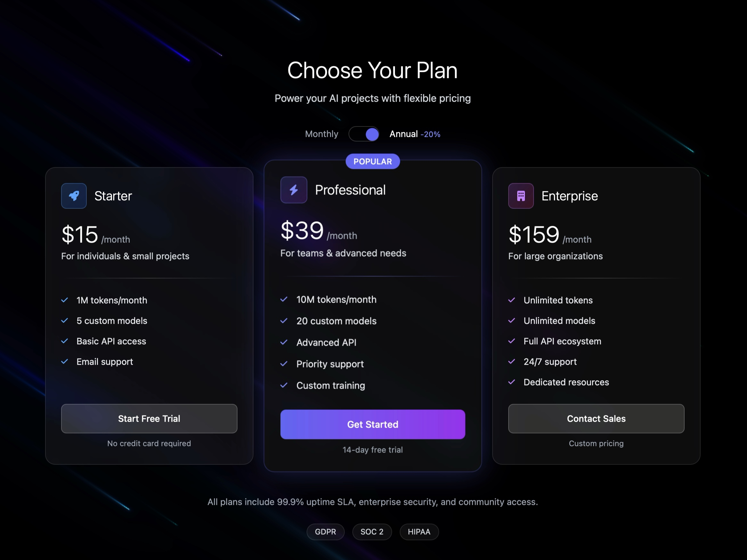Click the POPULAR badge on Professional plan
The height and width of the screenshot is (560, 747).
click(372, 161)
